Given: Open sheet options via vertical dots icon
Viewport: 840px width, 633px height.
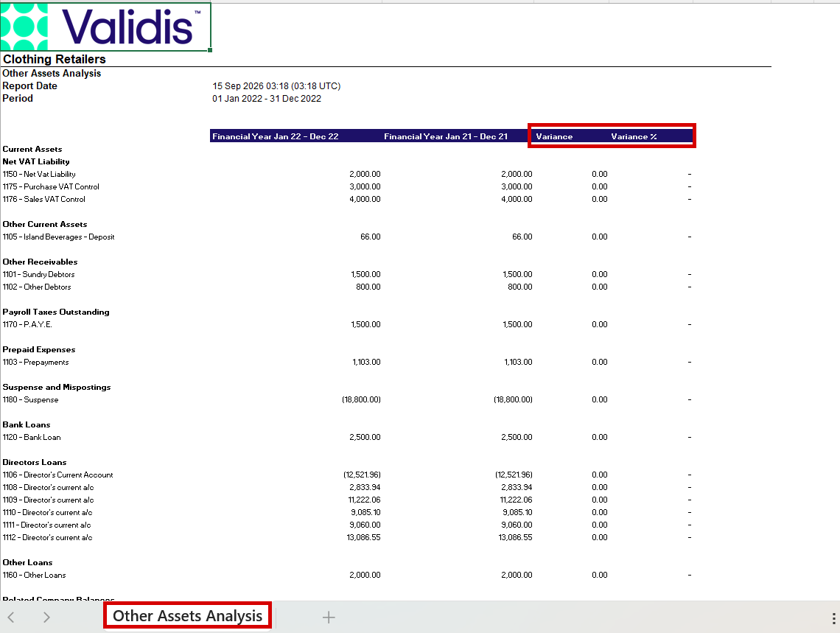Looking at the screenshot, I should 833,618.
